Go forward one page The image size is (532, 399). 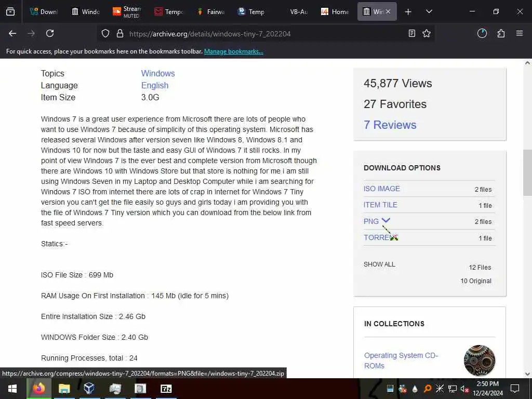[x=31, y=33]
